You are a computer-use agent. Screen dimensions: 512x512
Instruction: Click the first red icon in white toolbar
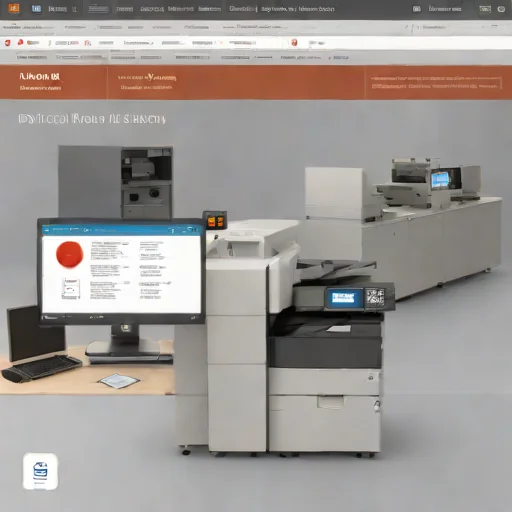[x=7, y=43]
